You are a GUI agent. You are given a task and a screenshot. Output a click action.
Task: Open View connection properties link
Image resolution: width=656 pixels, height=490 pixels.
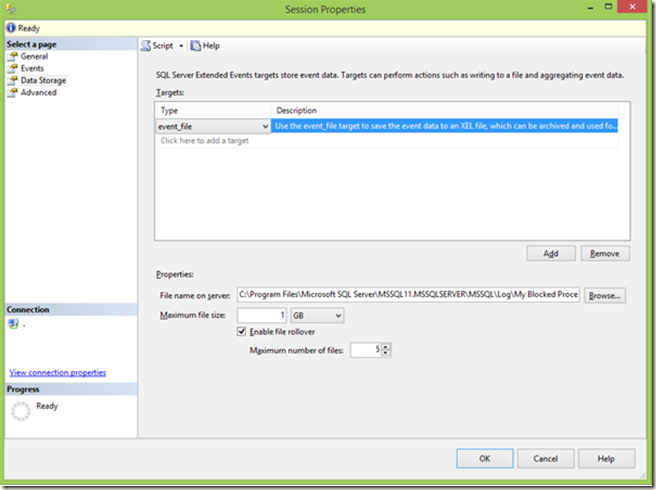[57, 373]
